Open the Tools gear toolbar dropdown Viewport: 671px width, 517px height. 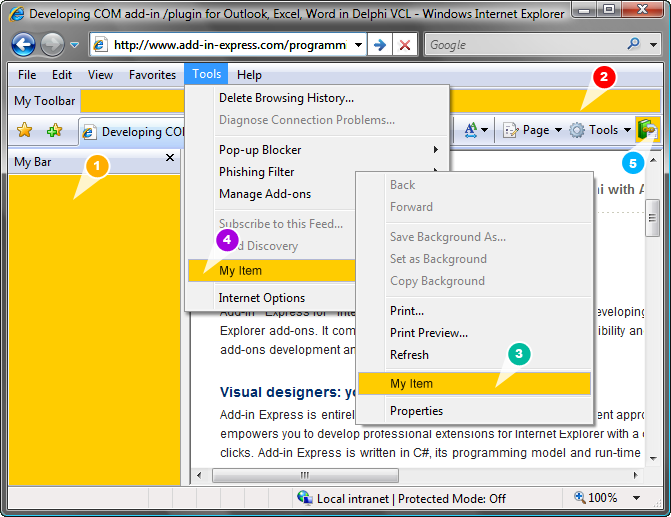[627, 130]
